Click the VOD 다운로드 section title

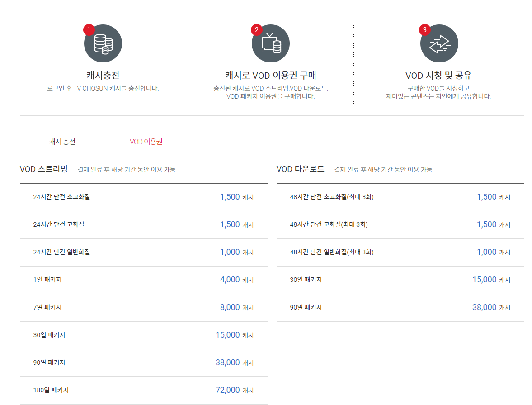tap(301, 169)
